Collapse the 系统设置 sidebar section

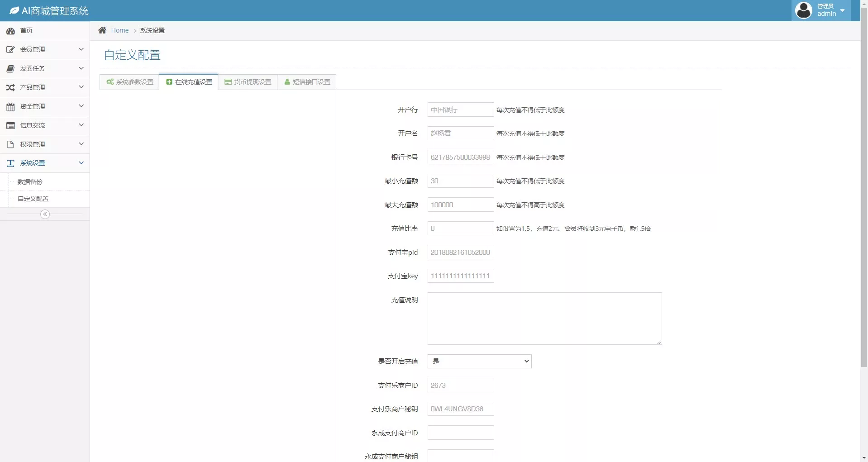pos(44,163)
